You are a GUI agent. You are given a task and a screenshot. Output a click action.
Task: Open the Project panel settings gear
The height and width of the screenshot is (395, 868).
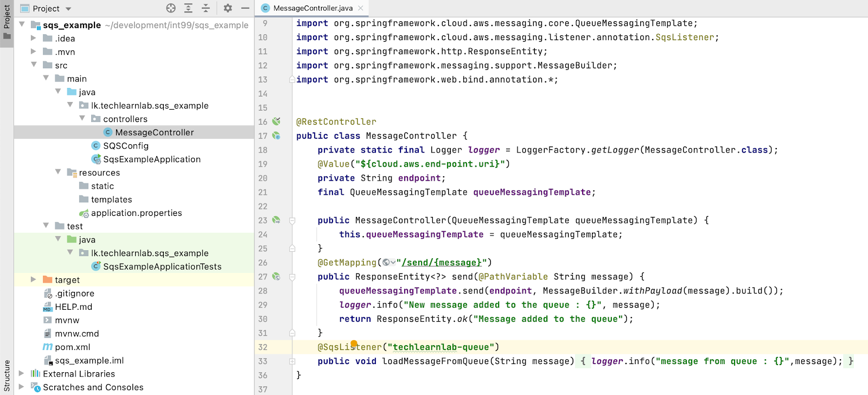coord(228,8)
